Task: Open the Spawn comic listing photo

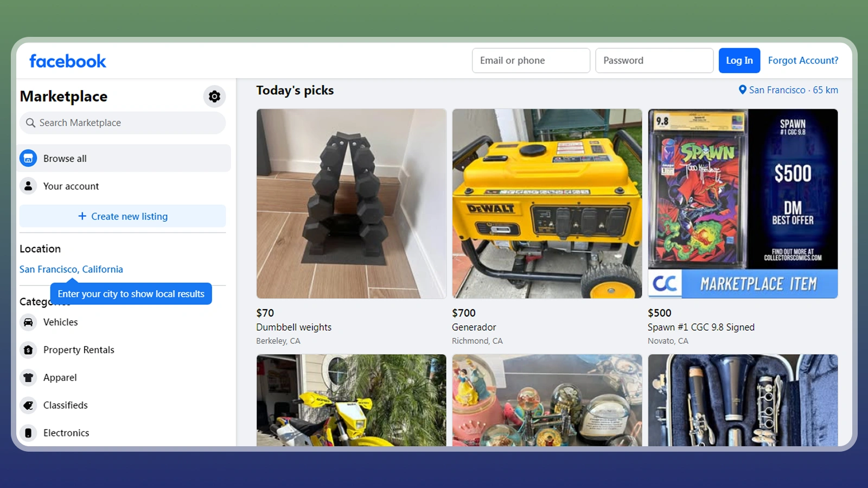Action: pos(743,204)
